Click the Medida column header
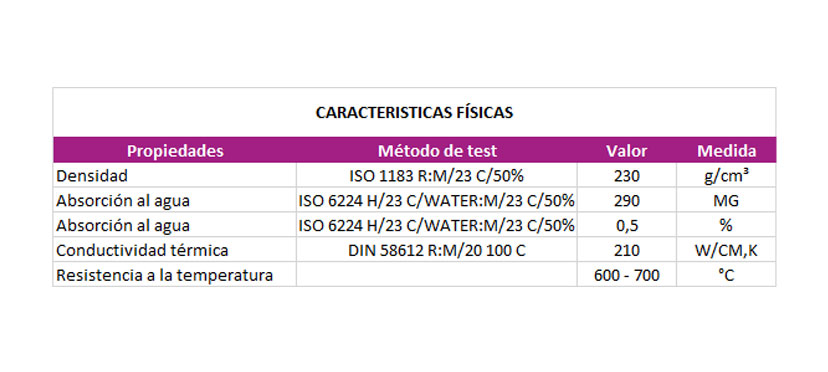This screenshot has width=828, height=372. coord(726,151)
